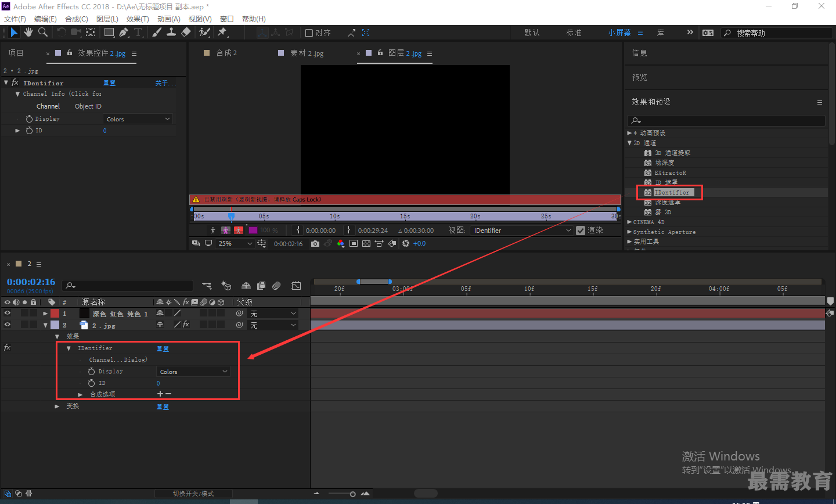Select the Zoom magnifier tool
Image resolution: width=836 pixels, height=504 pixels.
(x=42, y=33)
